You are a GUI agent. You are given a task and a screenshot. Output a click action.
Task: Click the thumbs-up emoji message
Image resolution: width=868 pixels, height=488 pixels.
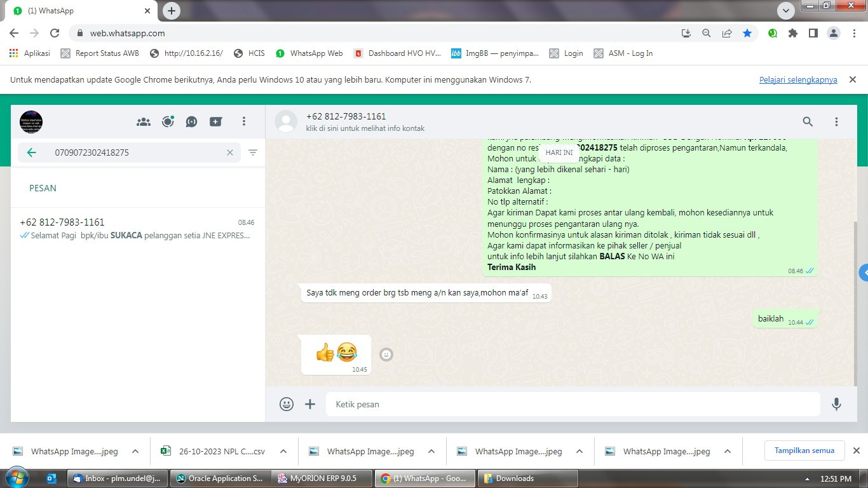(336, 355)
